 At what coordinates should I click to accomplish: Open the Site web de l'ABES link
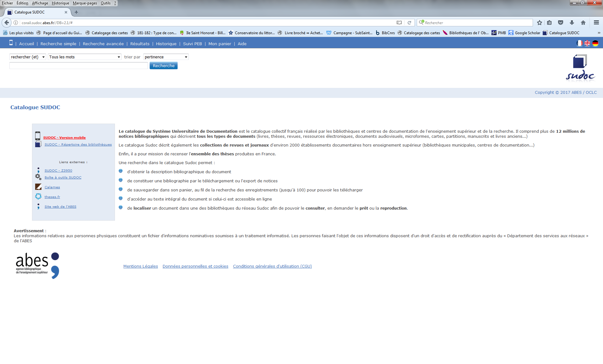coord(60,206)
